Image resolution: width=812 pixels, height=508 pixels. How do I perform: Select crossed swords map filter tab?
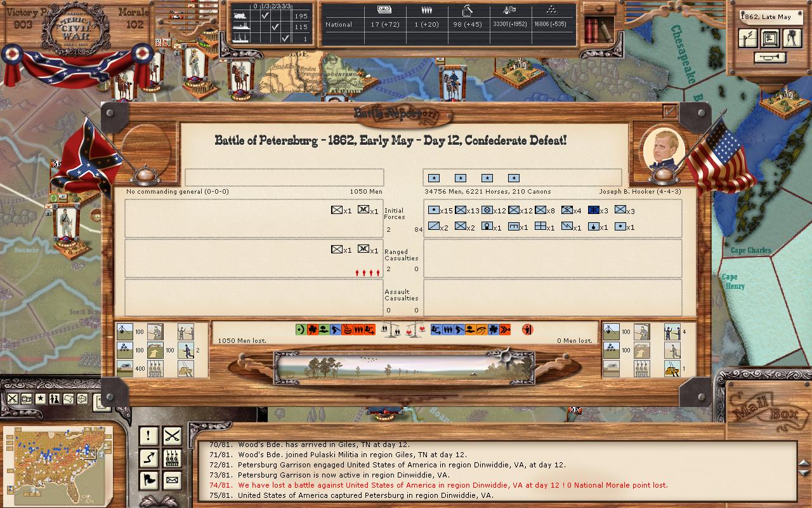pyautogui.click(x=12, y=399)
